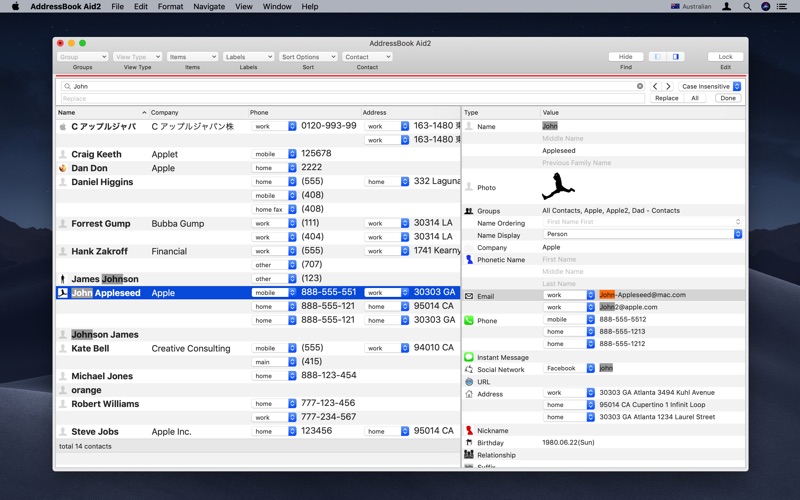The height and width of the screenshot is (500, 800).
Task: Click the Lock edit button
Action: point(725,57)
